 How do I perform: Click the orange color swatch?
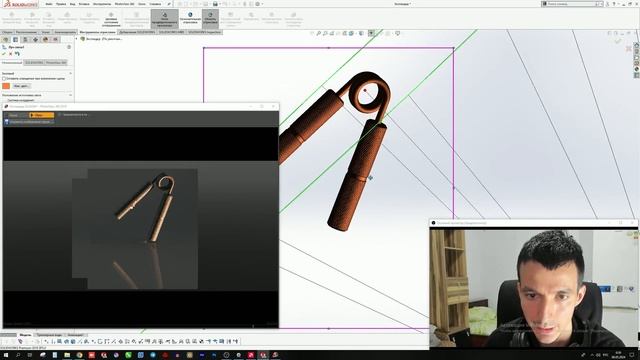click(x=6, y=86)
